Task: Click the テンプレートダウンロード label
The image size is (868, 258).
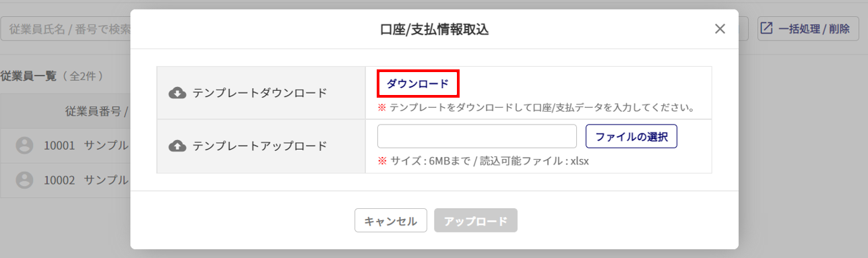Action: point(259,93)
